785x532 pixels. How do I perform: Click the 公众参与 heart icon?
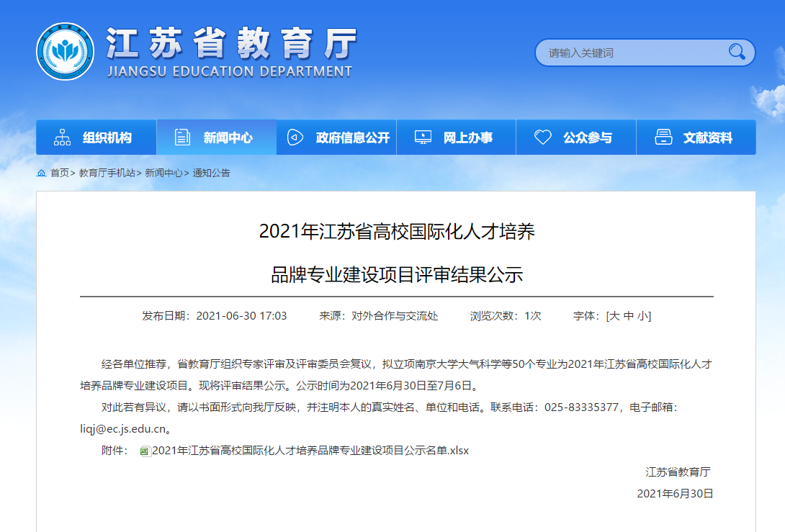pyautogui.click(x=543, y=137)
